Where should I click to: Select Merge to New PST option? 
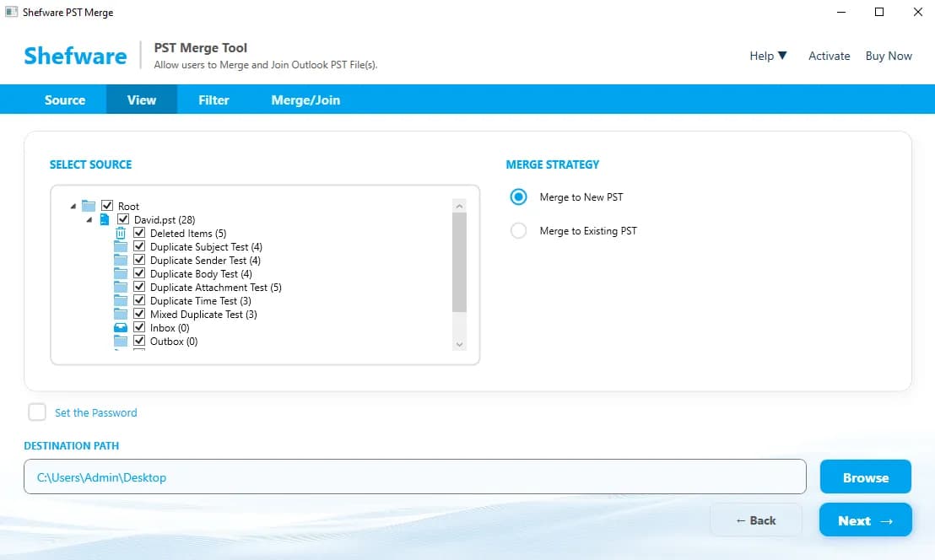pos(519,197)
